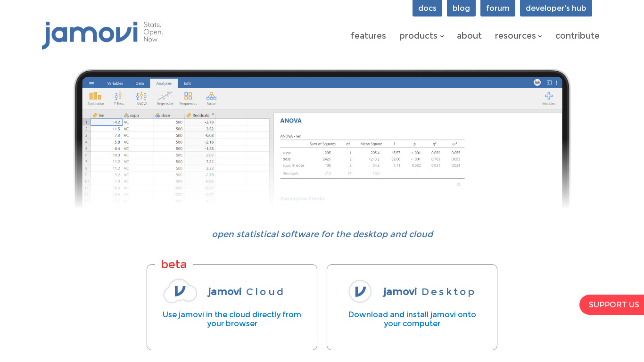Click the jamovi app screenshot image

[322, 139]
